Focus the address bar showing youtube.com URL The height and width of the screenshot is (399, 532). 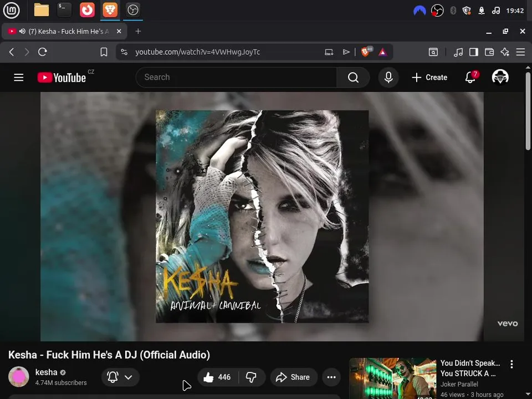197,52
